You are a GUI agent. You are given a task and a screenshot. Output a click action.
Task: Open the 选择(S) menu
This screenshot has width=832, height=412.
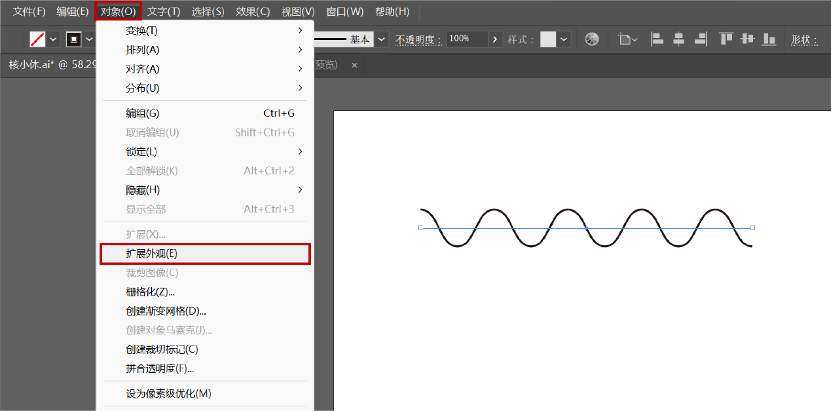coord(208,11)
